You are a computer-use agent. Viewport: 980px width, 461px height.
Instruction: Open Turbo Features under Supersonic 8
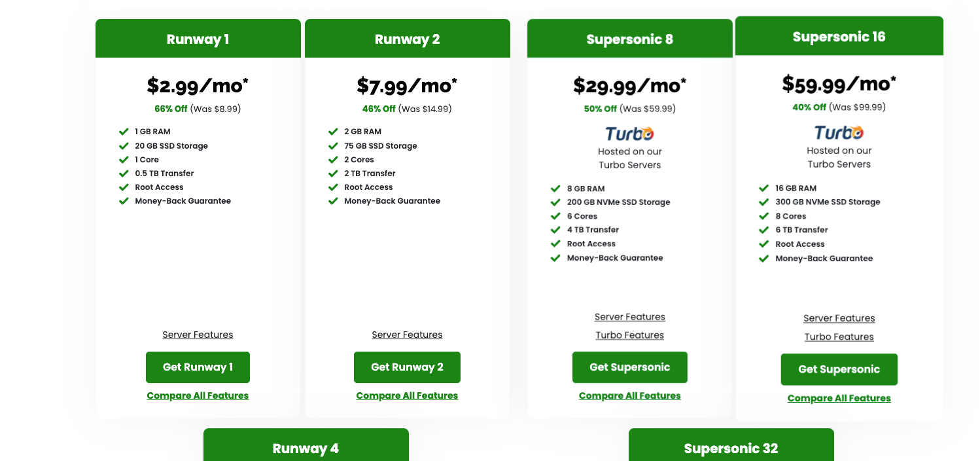point(629,335)
